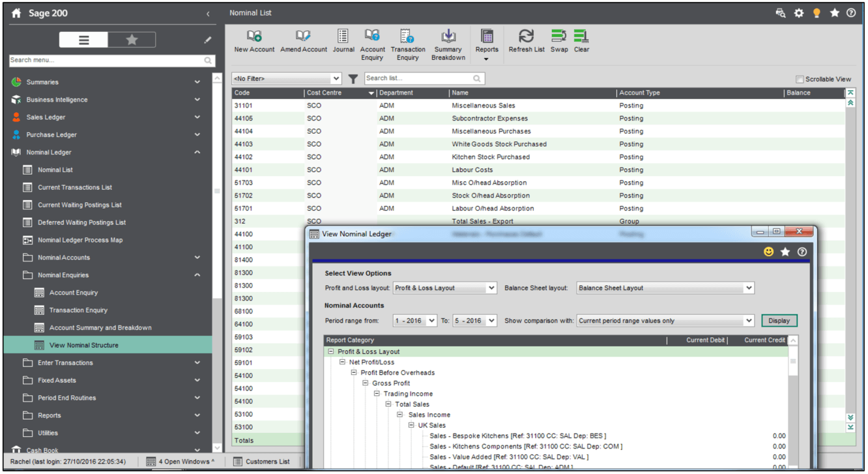
Task: Collapse the Net Profit/Loss tree node
Action: (342, 362)
